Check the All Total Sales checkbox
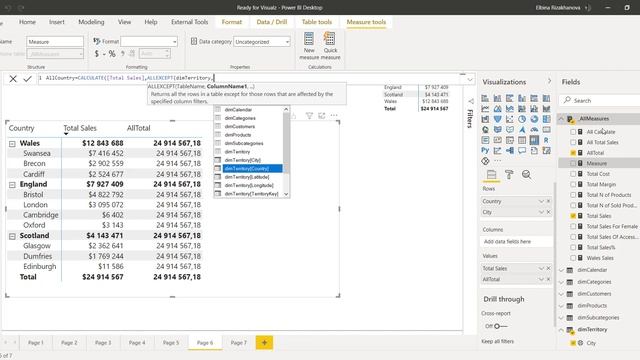The width and height of the screenshot is (640, 360). coord(573,142)
